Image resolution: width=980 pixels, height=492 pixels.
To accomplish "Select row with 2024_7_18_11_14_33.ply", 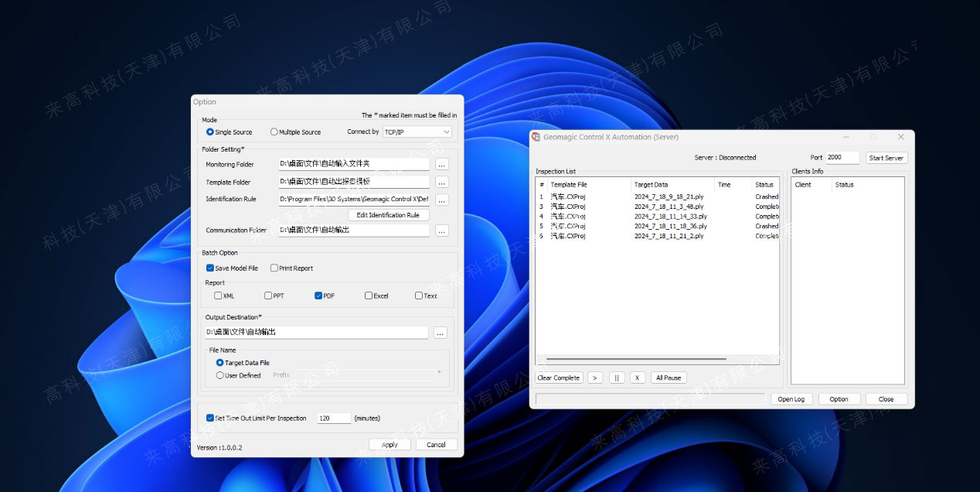I will click(x=658, y=217).
